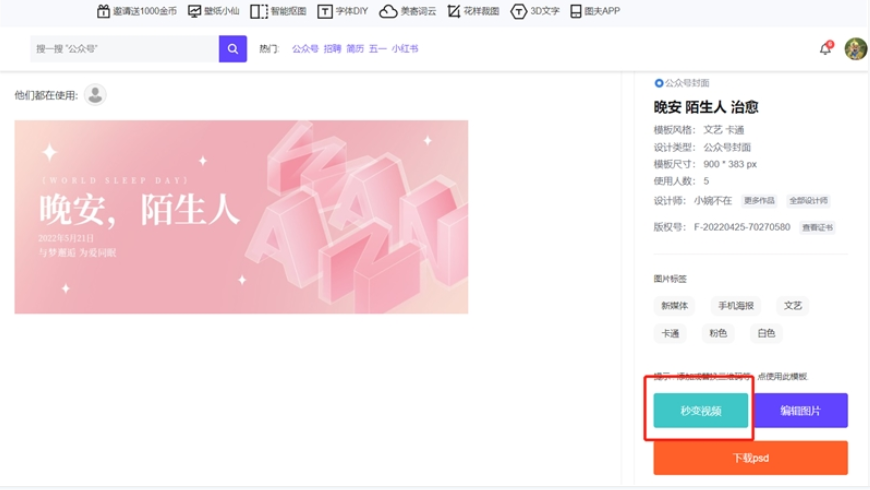Click the pink 晚安，陌生人 template preview
870x490 pixels.
coord(241,217)
